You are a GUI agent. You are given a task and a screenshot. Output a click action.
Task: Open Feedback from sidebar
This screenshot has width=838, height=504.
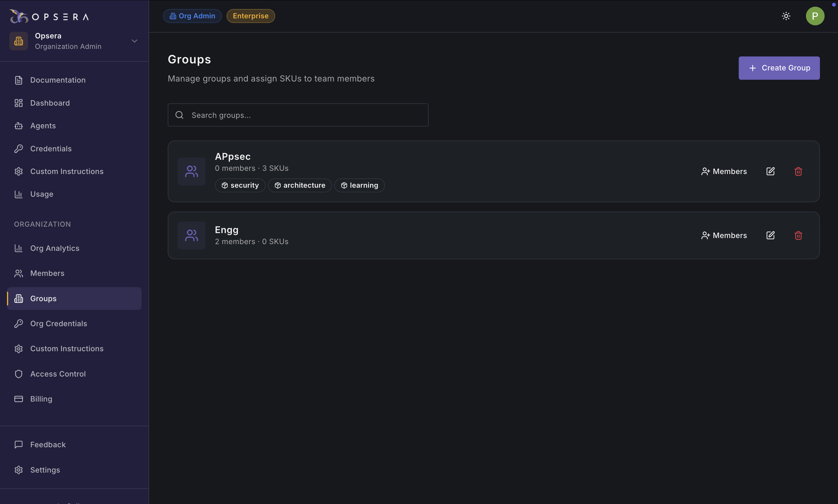coord(47,445)
